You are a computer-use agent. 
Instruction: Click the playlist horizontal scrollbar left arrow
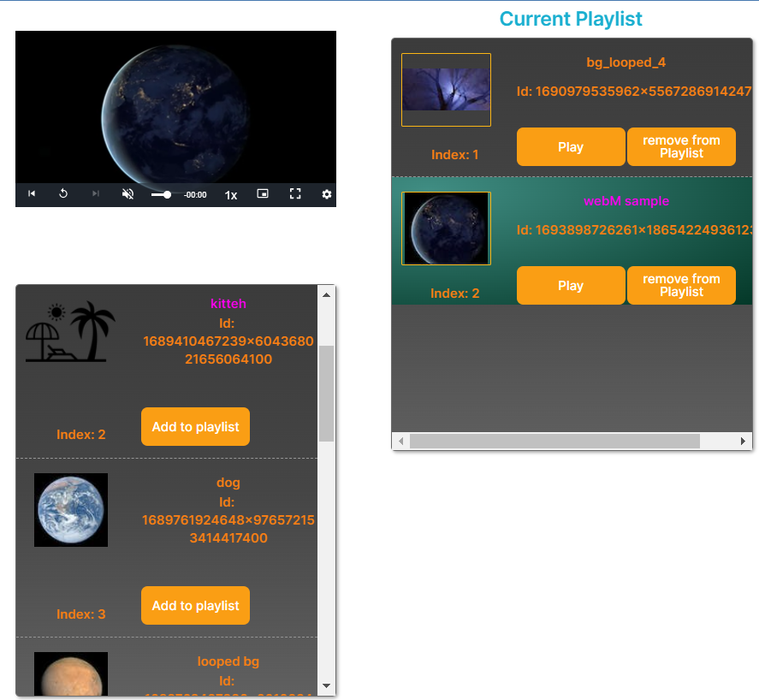[400, 441]
